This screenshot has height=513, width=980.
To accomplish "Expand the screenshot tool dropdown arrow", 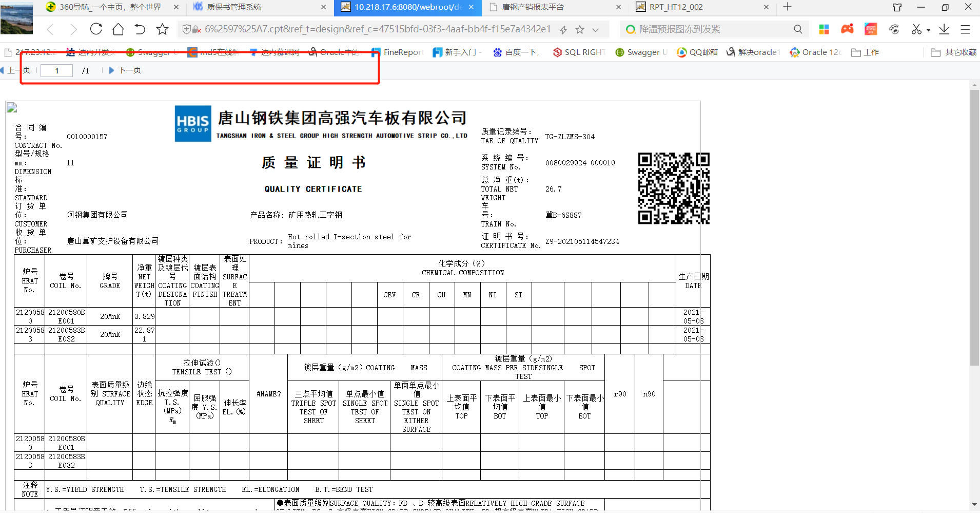I will click(x=928, y=30).
